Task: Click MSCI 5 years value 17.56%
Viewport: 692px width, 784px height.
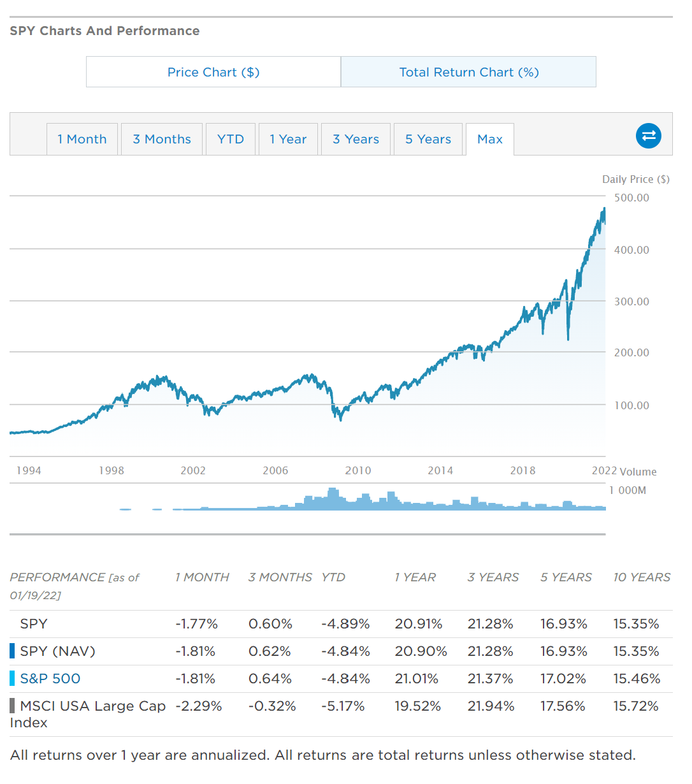Action: tap(563, 706)
